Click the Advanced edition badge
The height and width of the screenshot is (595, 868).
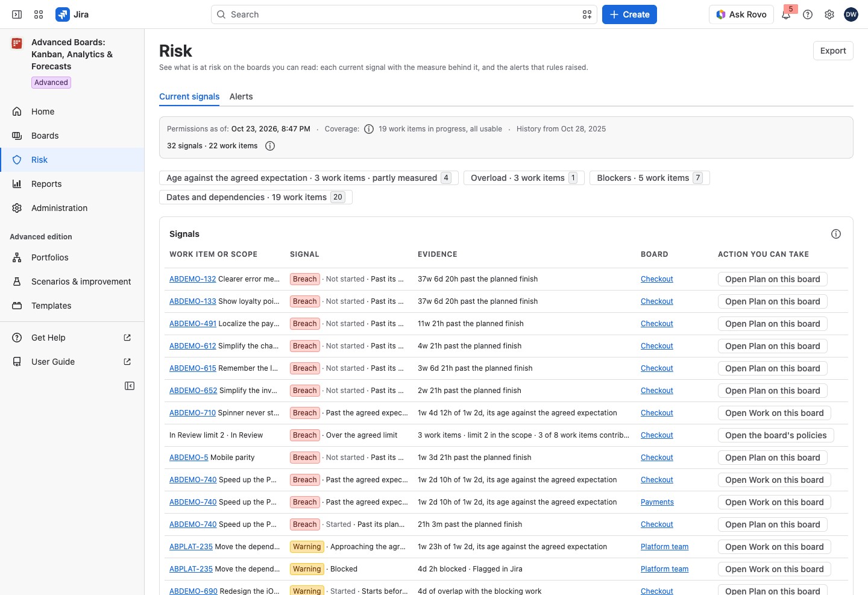click(x=51, y=83)
